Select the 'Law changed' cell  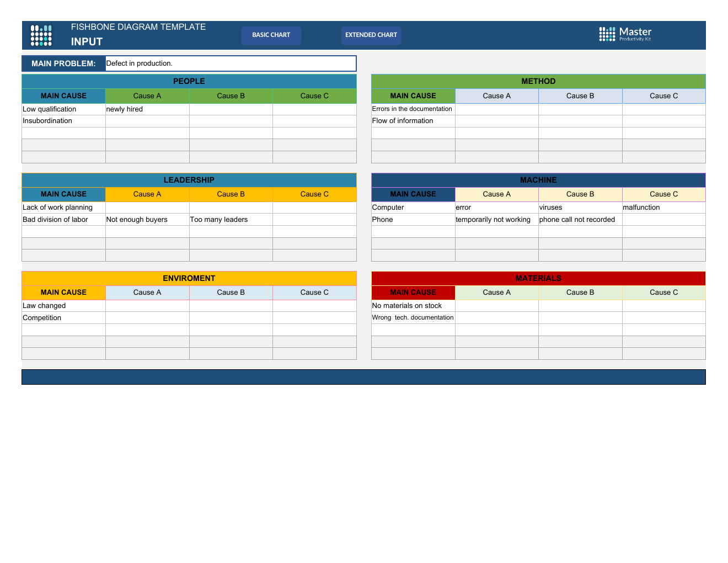(x=63, y=306)
